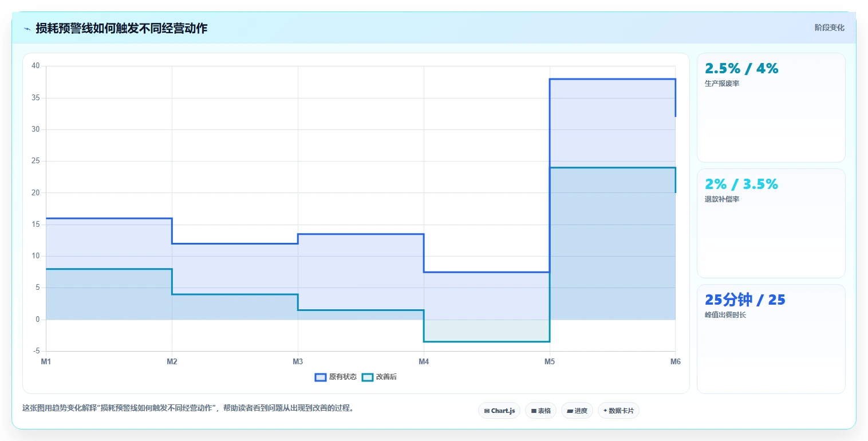The width and height of the screenshot is (868, 441).
Task: Click the M3 axis label
Action: pos(298,361)
